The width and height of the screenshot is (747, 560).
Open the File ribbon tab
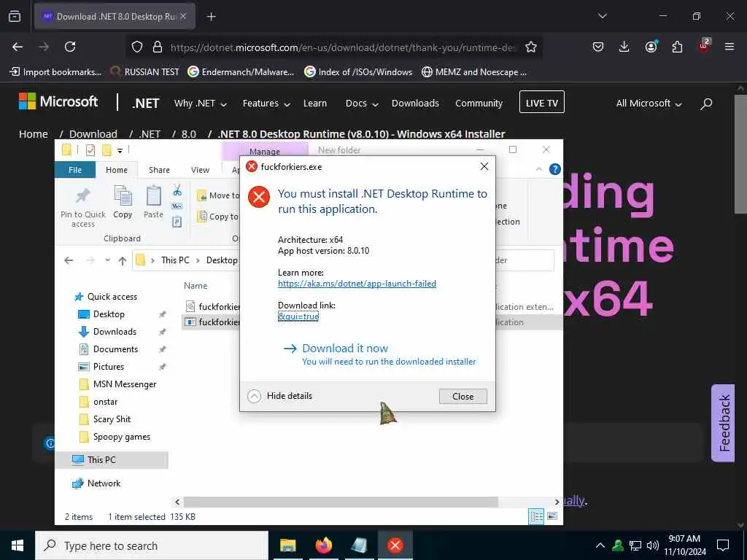[x=75, y=170]
